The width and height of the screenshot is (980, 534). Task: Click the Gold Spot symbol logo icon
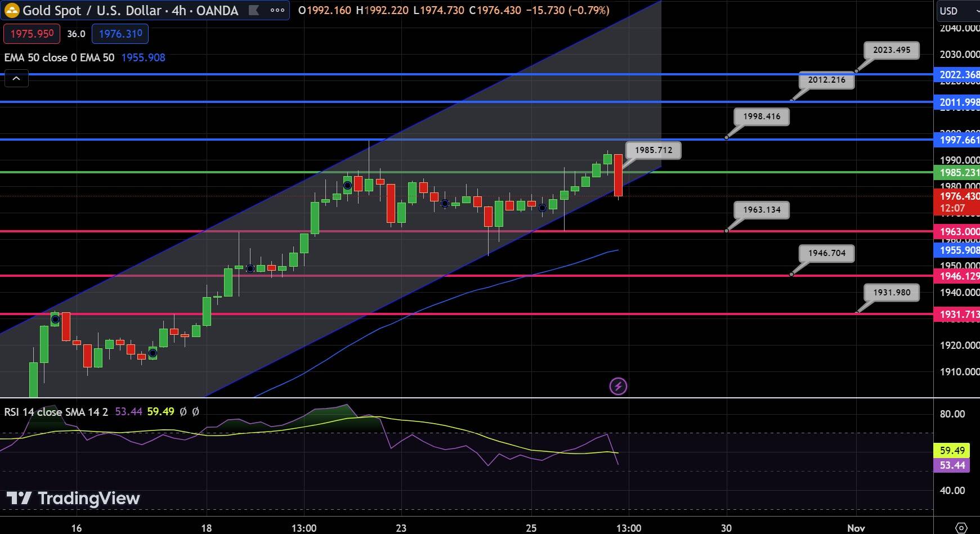pyautogui.click(x=11, y=10)
